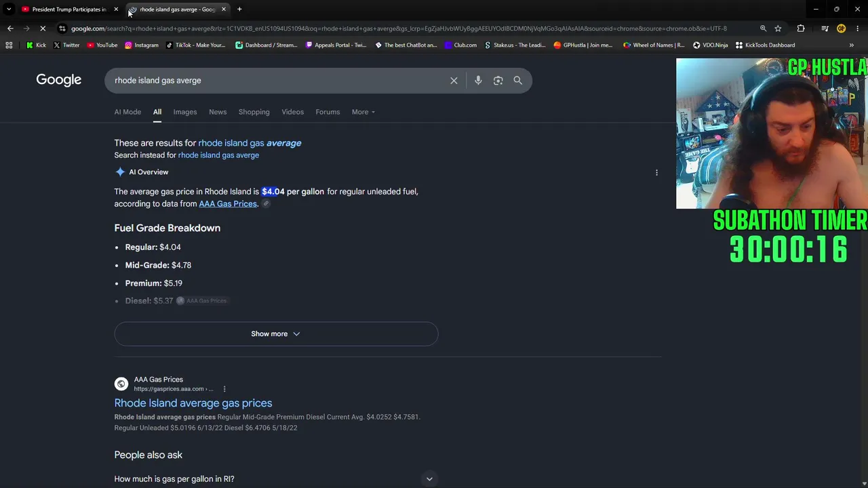Switch to Shopping results

254,112
